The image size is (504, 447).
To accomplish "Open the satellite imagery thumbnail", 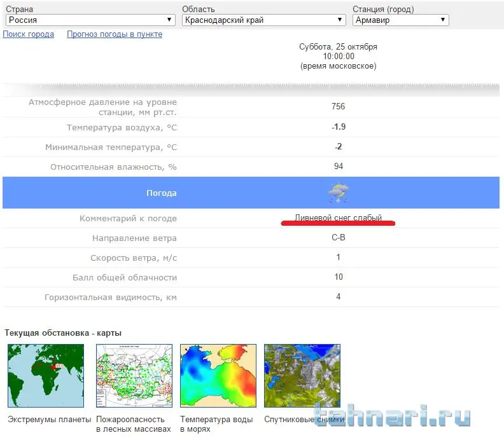I will [302, 376].
